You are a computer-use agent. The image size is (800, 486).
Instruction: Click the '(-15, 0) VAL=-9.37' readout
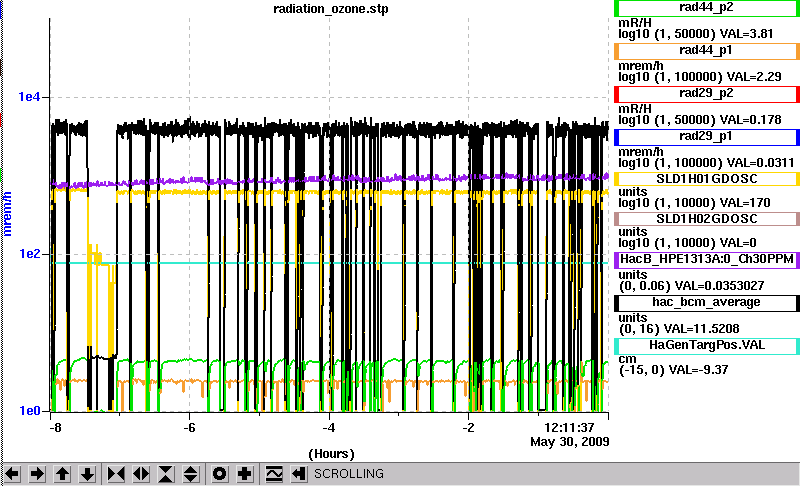(x=673, y=370)
